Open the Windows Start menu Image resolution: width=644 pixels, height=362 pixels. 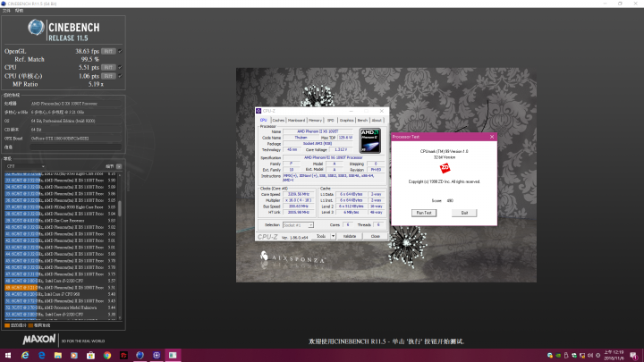click(x=8, y=356)
